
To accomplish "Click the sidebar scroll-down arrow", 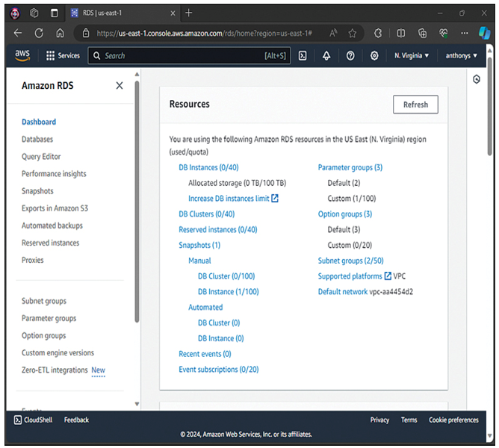I will (137, 404).
